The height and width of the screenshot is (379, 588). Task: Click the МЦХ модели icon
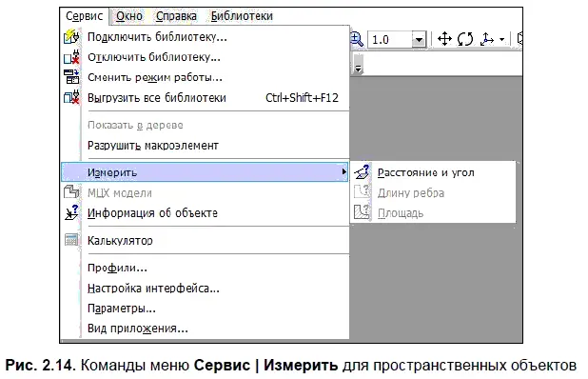(x=70, y=192)
